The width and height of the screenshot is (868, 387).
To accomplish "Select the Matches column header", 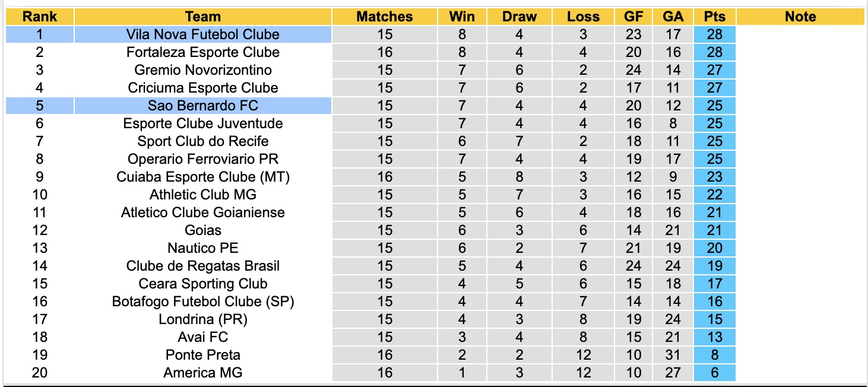I will pos(385,17).
